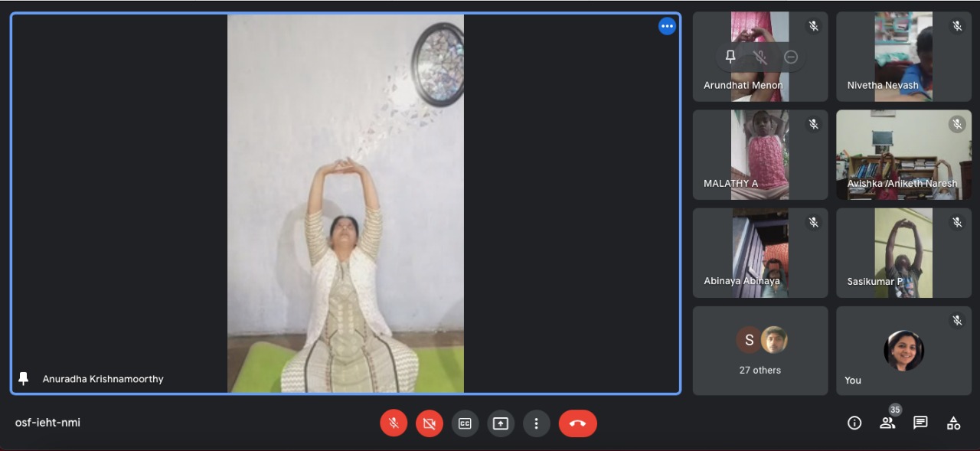The image size is (980, 451).
Task: Click muted mic indicator on Arundhati Menon
Action: pyautogui.click(x=813, y=26)
